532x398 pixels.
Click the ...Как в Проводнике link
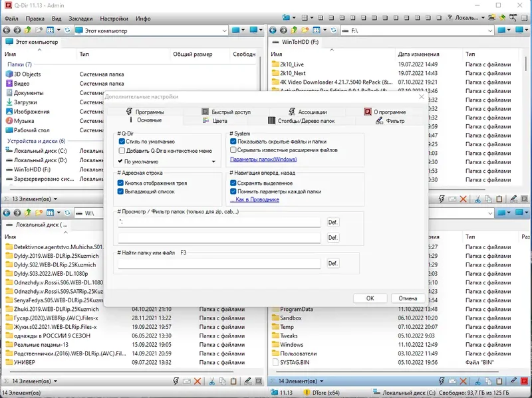click(255, 199)
